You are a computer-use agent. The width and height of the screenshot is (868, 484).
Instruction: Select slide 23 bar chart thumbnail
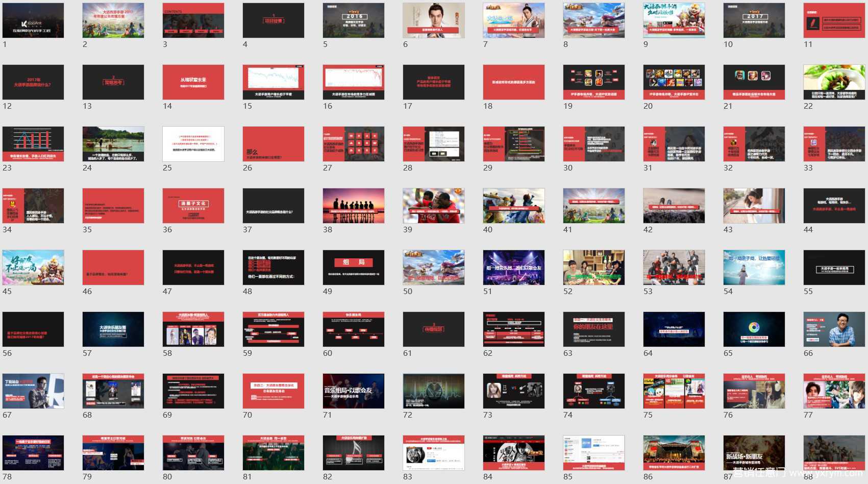[x=33, y=144]
